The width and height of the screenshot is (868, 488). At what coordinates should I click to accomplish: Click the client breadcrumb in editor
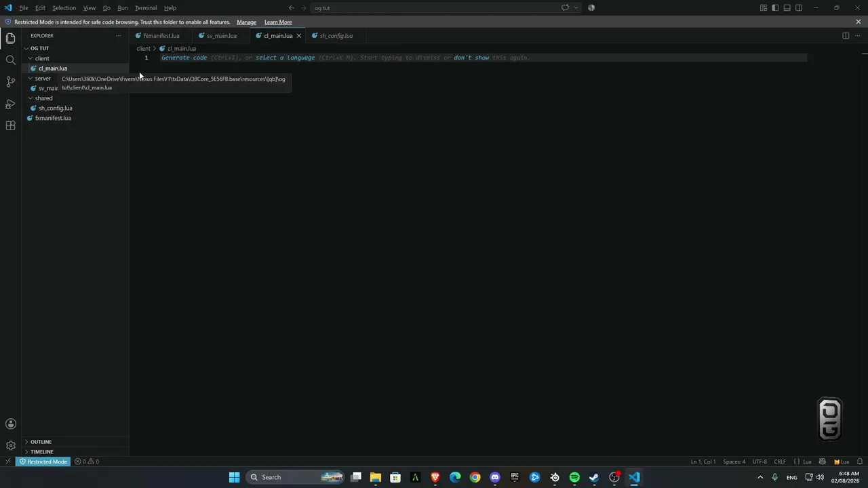tap(143, 49)
